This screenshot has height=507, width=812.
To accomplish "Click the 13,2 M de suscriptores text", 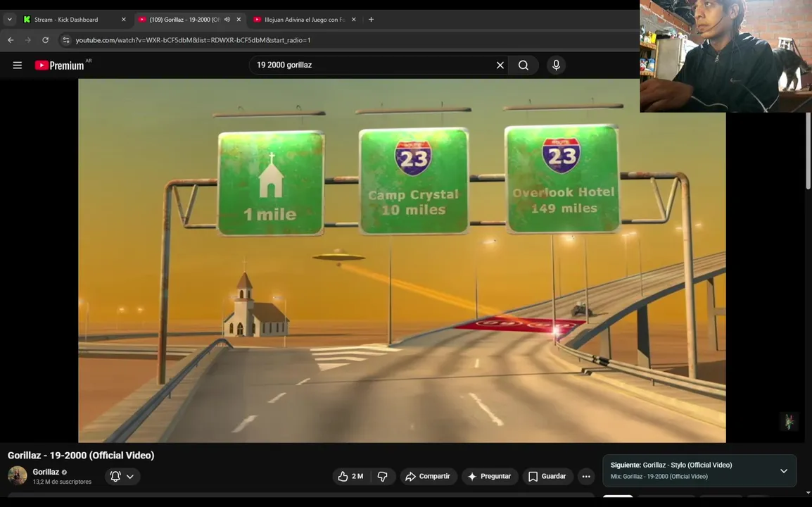I will [x=62, y=482].
